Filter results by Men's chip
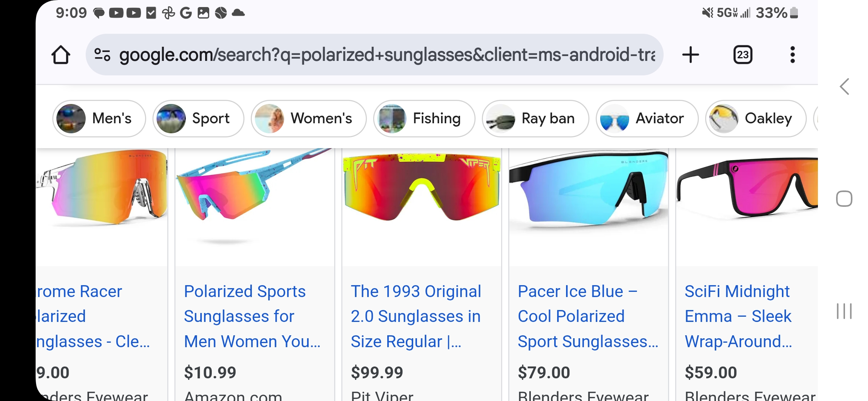Image resolution: width=868 pixels, height=401 pixels. pos(99,118)
